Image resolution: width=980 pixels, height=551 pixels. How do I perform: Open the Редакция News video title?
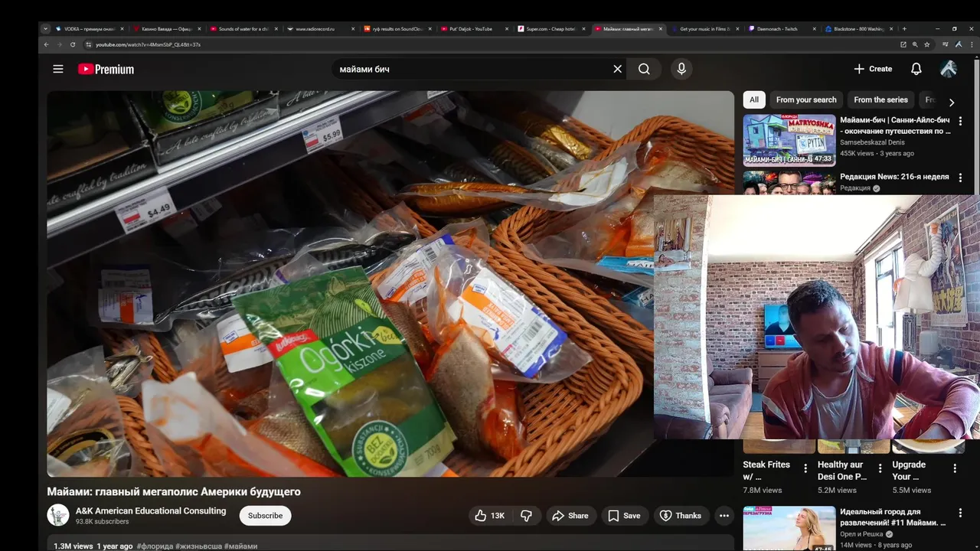894,177
